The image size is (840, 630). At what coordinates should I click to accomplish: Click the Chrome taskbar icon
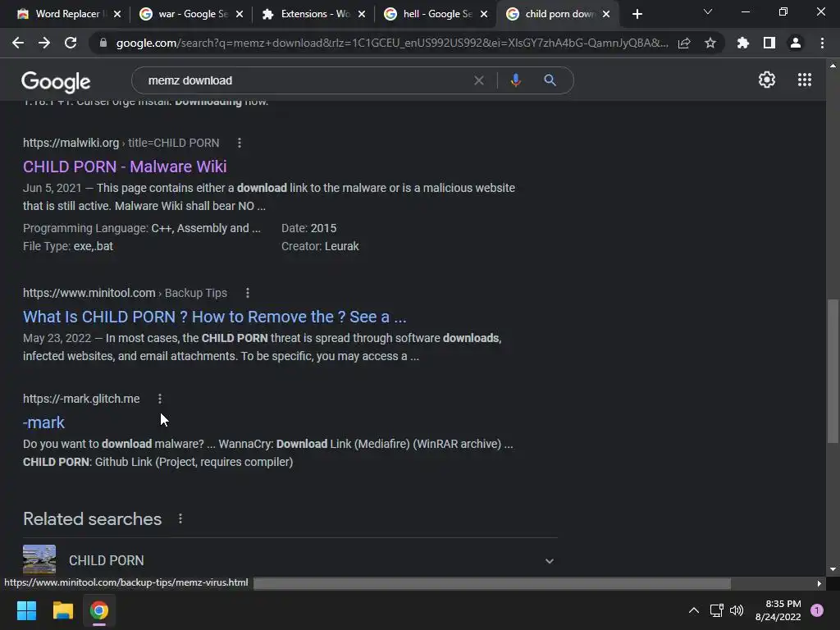pyautogui.click(x=99, y=610)
